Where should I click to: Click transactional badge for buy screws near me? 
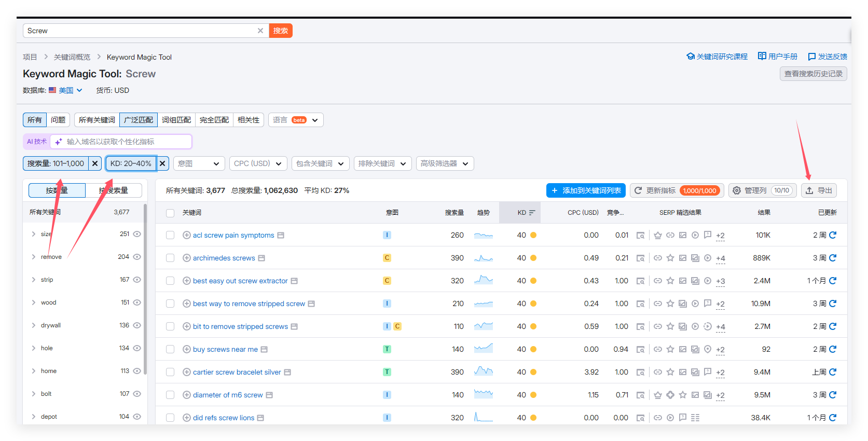click(387, 349)
